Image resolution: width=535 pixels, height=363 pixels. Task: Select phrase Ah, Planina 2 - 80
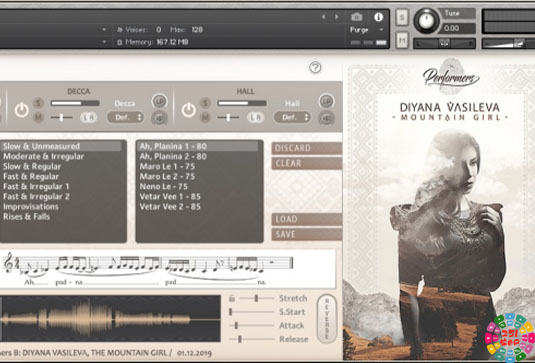198,157
